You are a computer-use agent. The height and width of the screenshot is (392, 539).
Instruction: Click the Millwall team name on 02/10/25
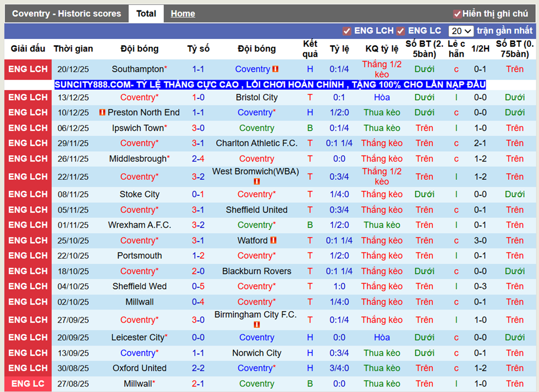(x=139, y=302)
